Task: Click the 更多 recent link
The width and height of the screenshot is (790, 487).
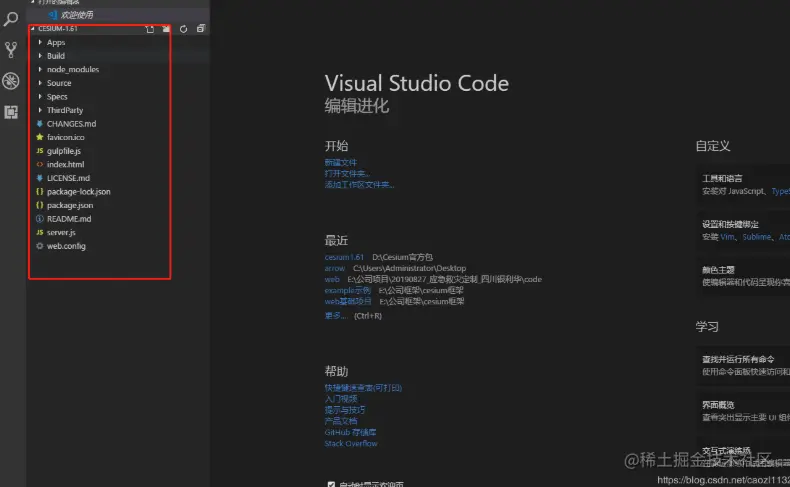Action: [336, 316]
